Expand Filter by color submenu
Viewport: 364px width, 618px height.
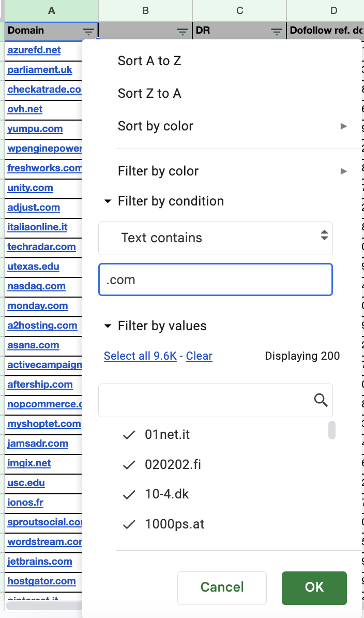click(x=343, y=171)
